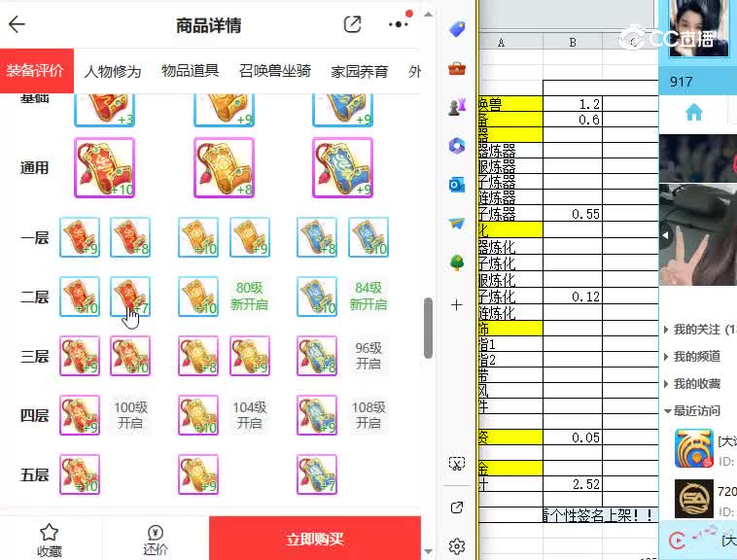This screenshot has height=560, width=737.
Task: Select cell with value 0.12
Action: (573, 297)
